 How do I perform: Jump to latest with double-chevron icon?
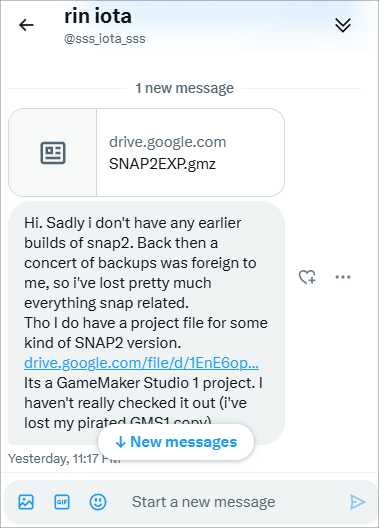pyautogui.click(x=343, y=25)
